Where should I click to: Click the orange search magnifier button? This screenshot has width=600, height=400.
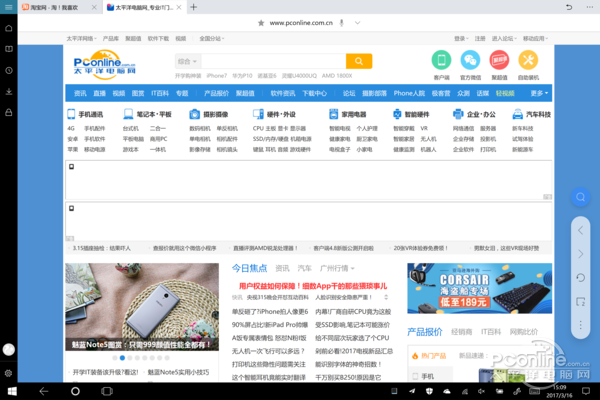(x=359, y=61)
